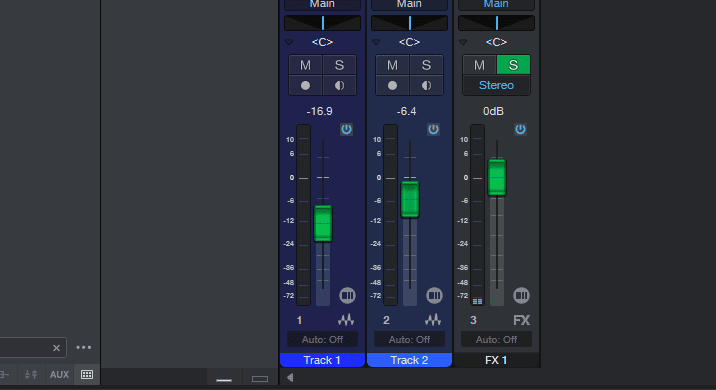This screenshot has width=716, height=390.
Task: Open the inputs/outputs panel icon
Action: pos(4,374)
